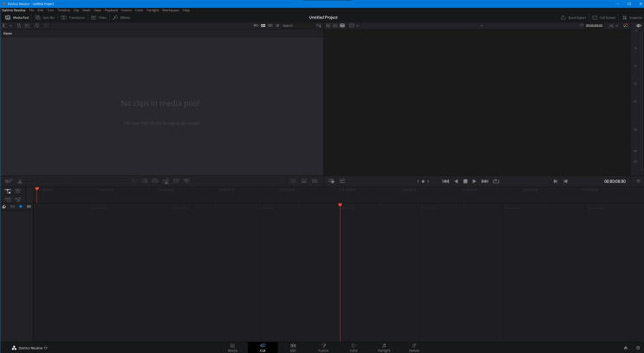Select Timeline viewer mode
644x353 pixels.
[342, 25]
